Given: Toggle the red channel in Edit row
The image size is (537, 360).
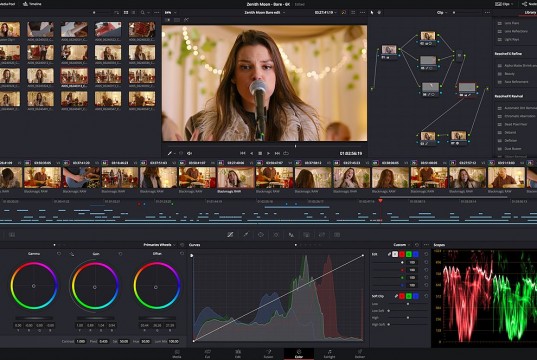Looking at the screenshot, I should 402,254.
